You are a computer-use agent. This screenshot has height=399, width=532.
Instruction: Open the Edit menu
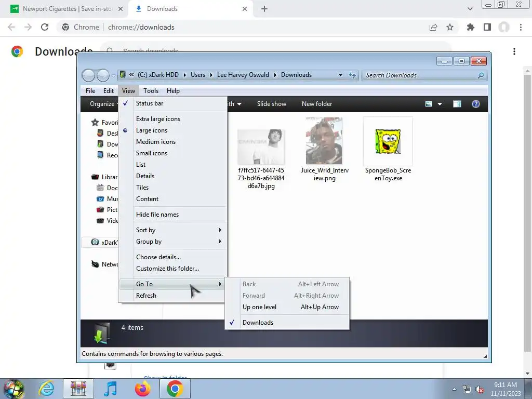tap(109, 91)
